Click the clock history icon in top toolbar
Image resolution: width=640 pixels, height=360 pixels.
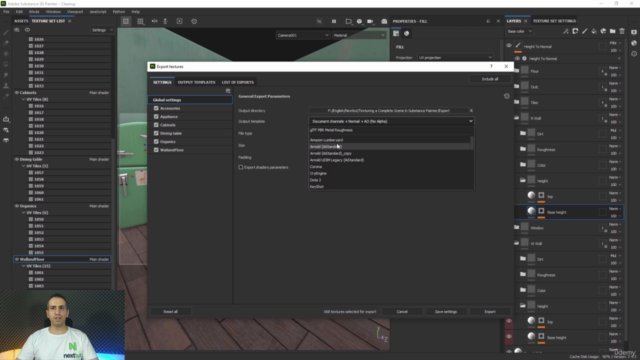[x=194, y=21]
